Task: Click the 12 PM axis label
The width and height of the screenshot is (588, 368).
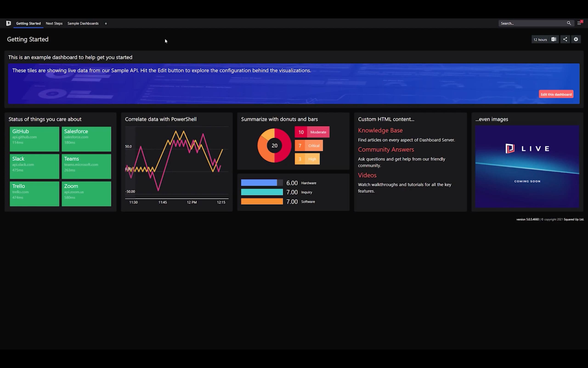Action: coord(192,202)
